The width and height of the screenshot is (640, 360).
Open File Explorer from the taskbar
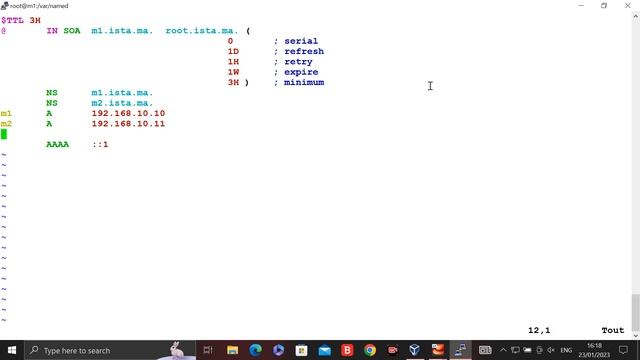[233, 350]
